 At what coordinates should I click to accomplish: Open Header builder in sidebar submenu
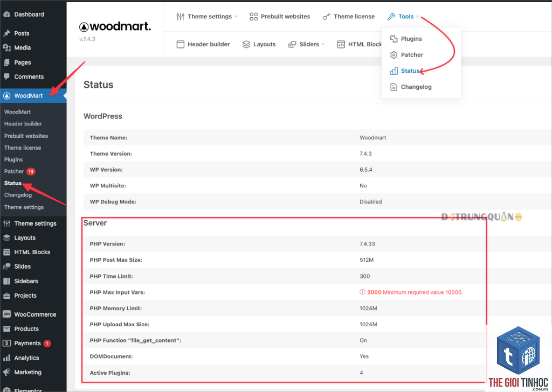pos(23,124)
